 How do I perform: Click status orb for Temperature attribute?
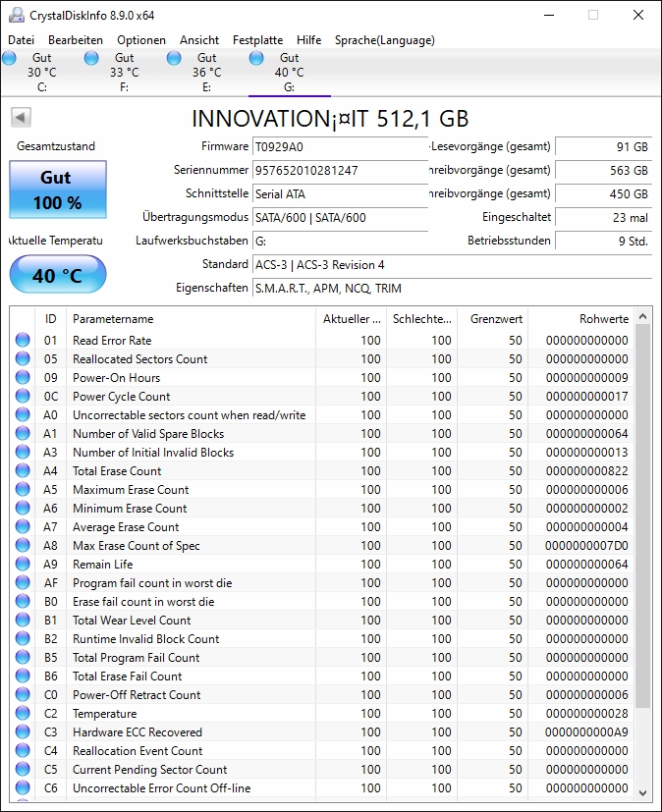pos(23,713)
